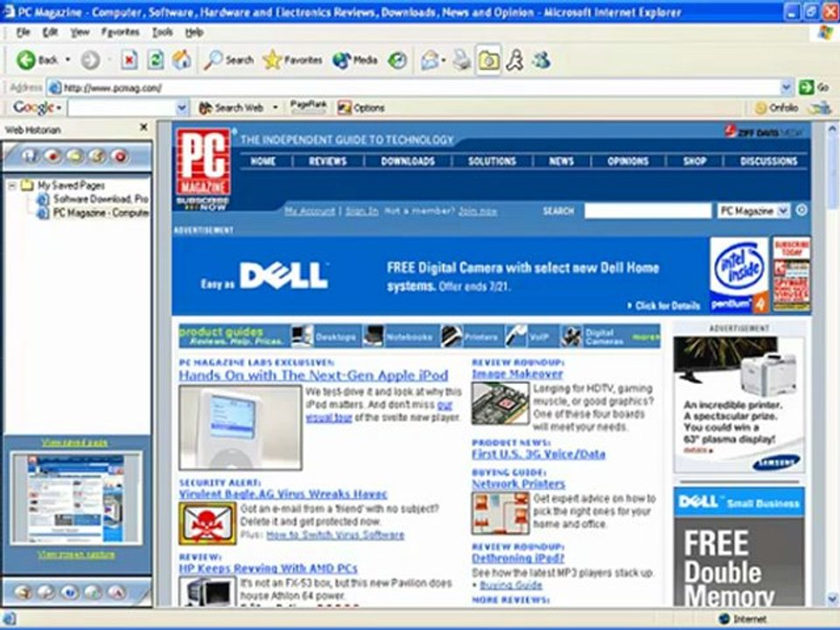Go to the DOWNLOADS site tab
Image resolution: width=840 pixels, height=630 pixels.
408,161
